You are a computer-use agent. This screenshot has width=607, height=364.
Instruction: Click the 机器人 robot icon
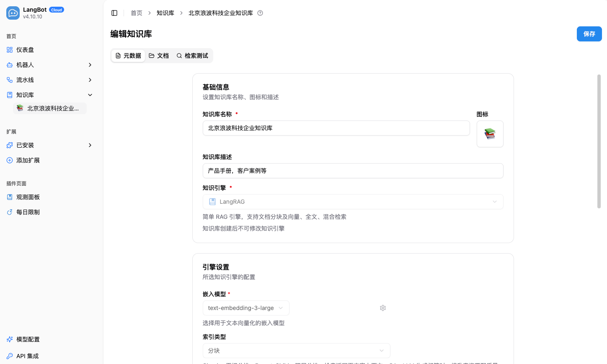10,65
